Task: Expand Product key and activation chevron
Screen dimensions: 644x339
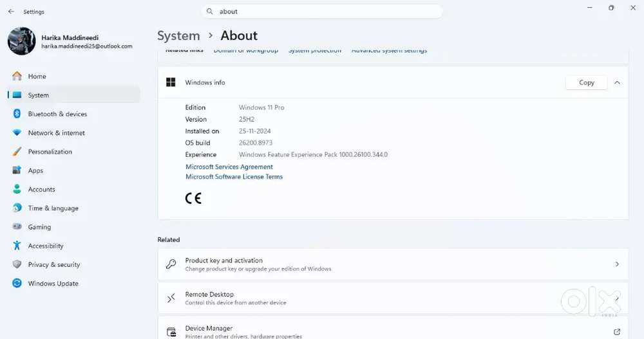Action: pos(617,264)
